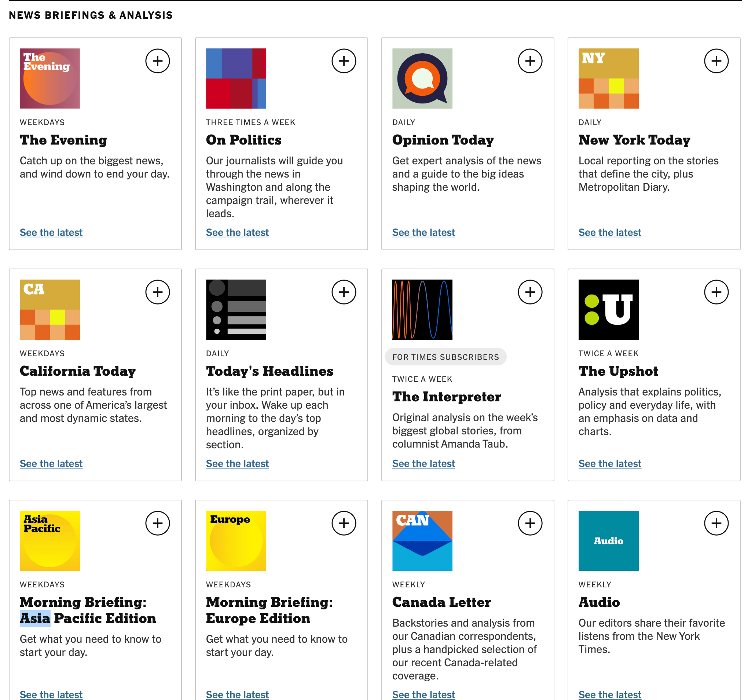Image resolution: width=748 pixels, height=700 pixels.
Task: Add Asia Pacific Morning Briefing plus icon
Action: tap(158, 524)
